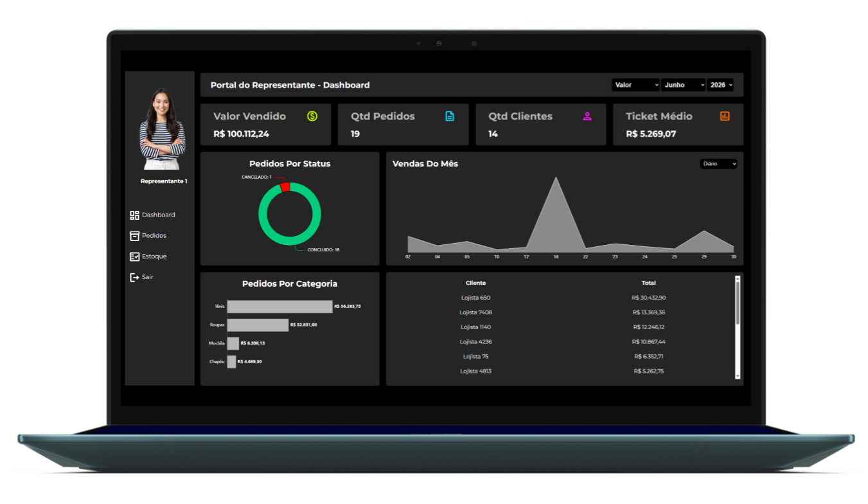Go to the Pedidos menu item
This screenshot has width=868, height=504.
point(154,236)
